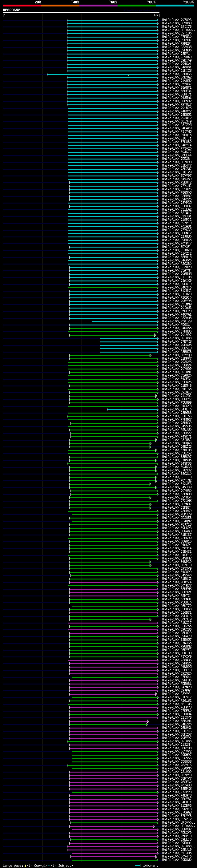Select the UniRef100_B3QR24 label
The width and height of the screenshot is (197, 868).
pos(177,365)
